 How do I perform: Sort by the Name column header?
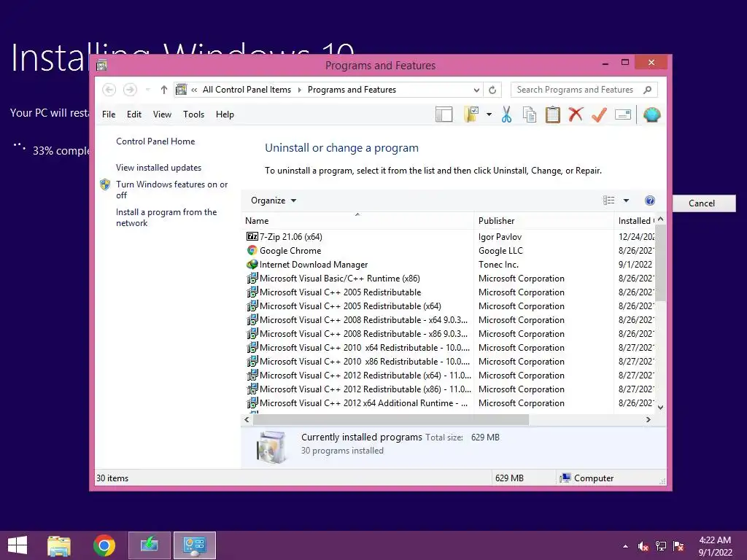coord(357,220)
